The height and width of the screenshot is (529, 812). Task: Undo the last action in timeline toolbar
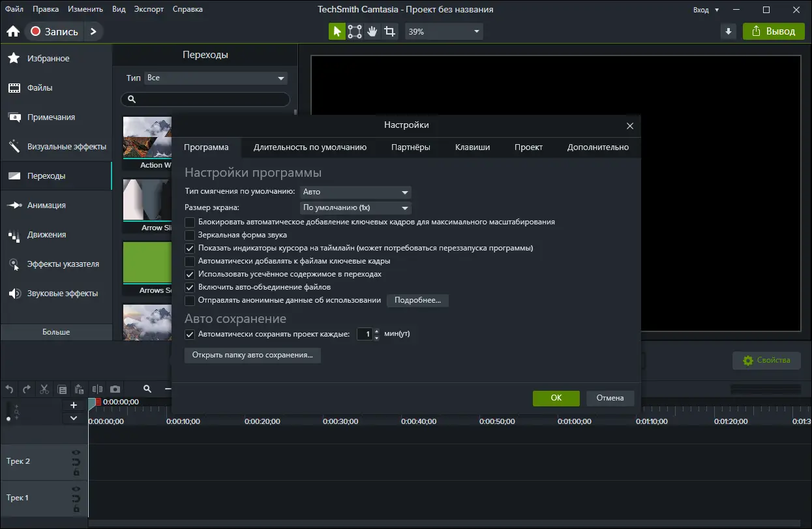coord(9,389)
